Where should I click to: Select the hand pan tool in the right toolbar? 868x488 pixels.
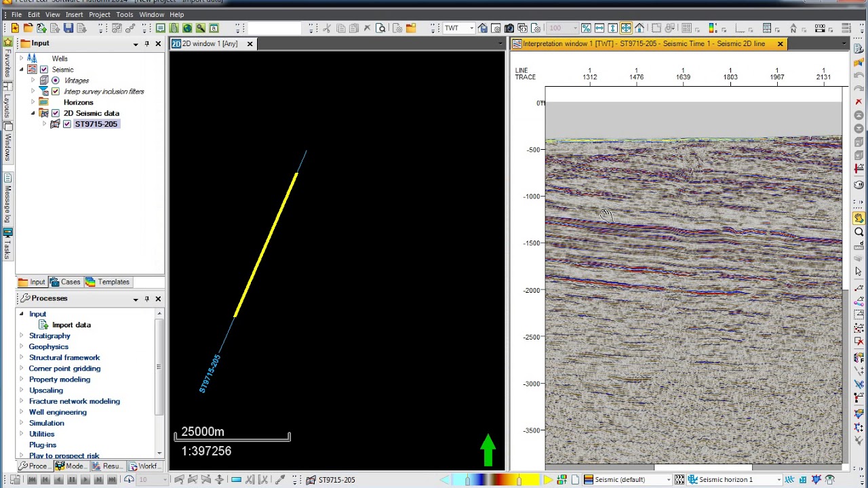859,218
